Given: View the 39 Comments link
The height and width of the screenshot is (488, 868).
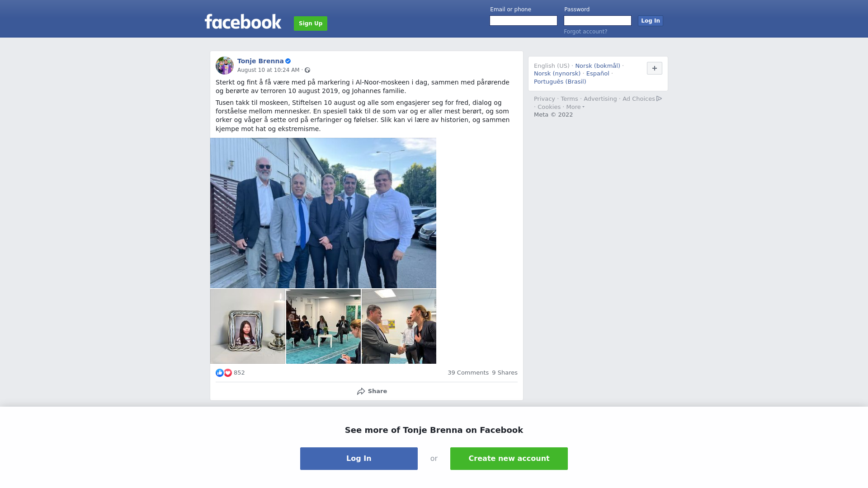Looking at the screenshot, I should (468, 373).
